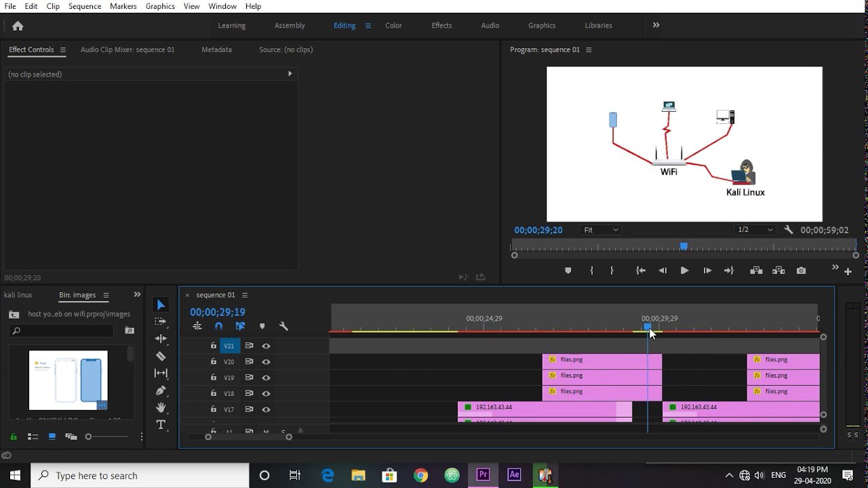Expand the workspace overflow chevron
This screenshot has width=868, height=488.
click(656, 25)
